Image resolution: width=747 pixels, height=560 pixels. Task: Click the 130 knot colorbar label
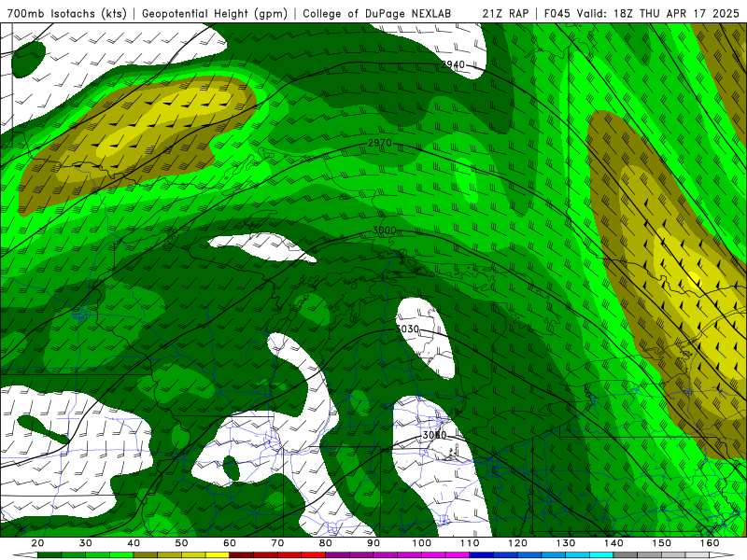click(x=566, y=543)
